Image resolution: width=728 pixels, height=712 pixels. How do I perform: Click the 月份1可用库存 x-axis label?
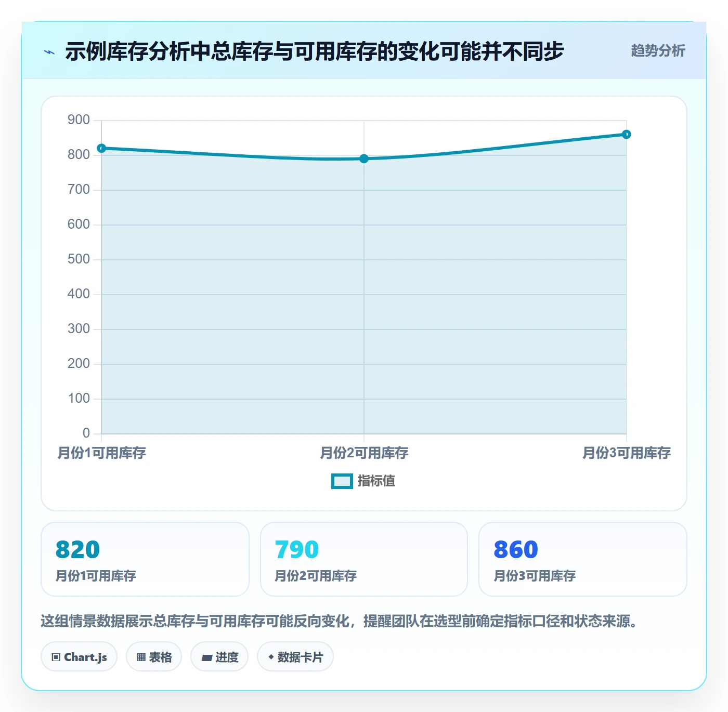[x=101, y=453]
